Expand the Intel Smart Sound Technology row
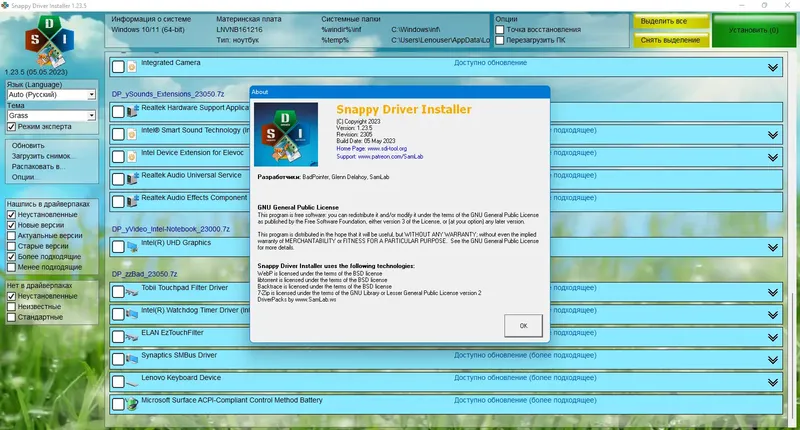 [x=773, y=135]
